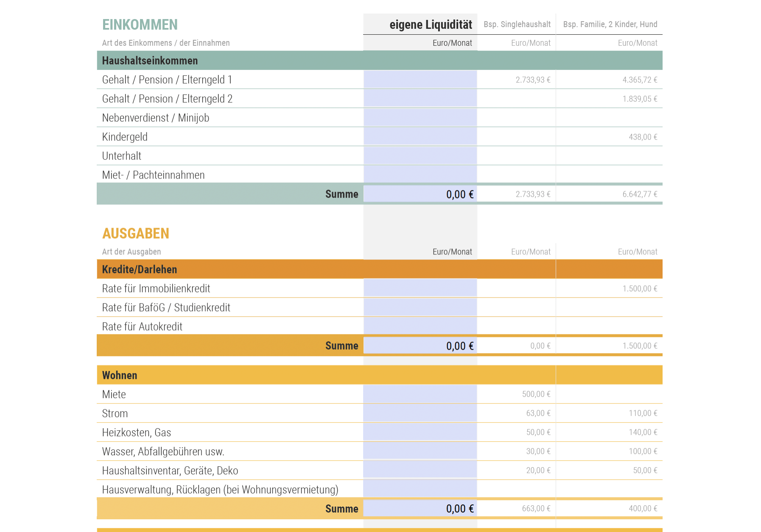Select the family salary value 4.365,72 €
Viewport: 761px width, 532px height.
(640, 80)
